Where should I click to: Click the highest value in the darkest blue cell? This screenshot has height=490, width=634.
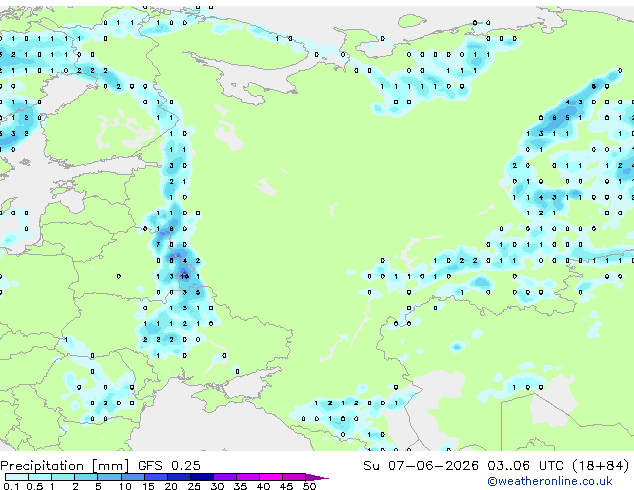tap(185, 277)
